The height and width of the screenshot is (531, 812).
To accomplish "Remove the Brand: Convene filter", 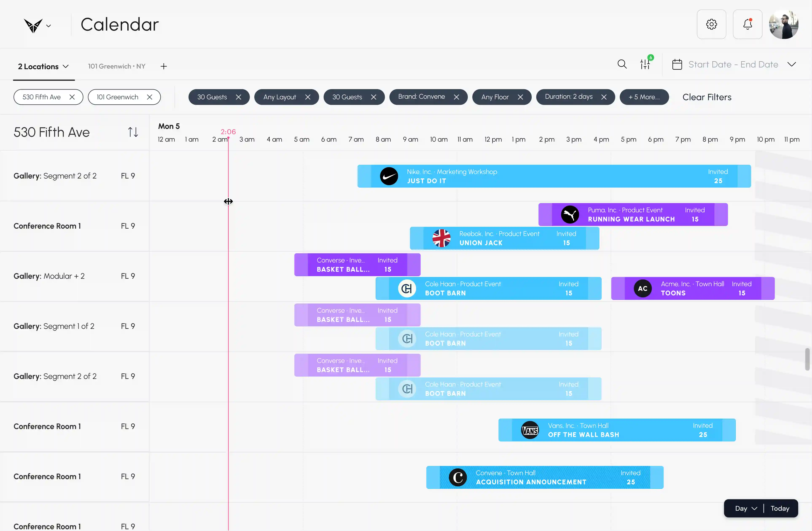I will click(x=457, y=97).
